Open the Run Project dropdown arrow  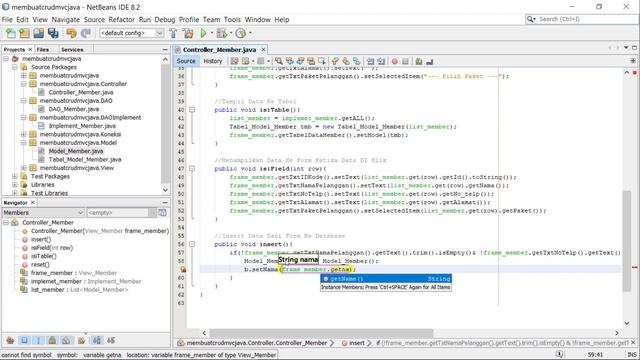point(212,33)
